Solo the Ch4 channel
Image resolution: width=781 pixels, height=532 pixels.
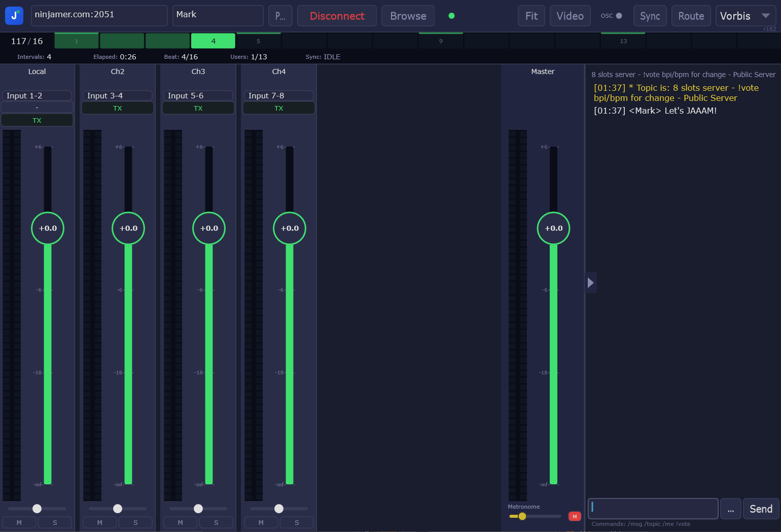(x=297, y=522)
